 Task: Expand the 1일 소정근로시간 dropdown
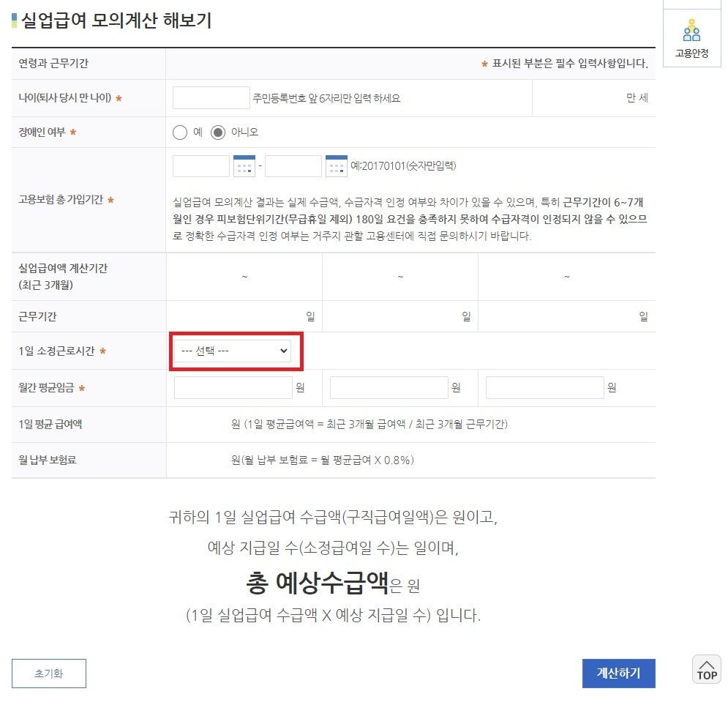[232, 351]
